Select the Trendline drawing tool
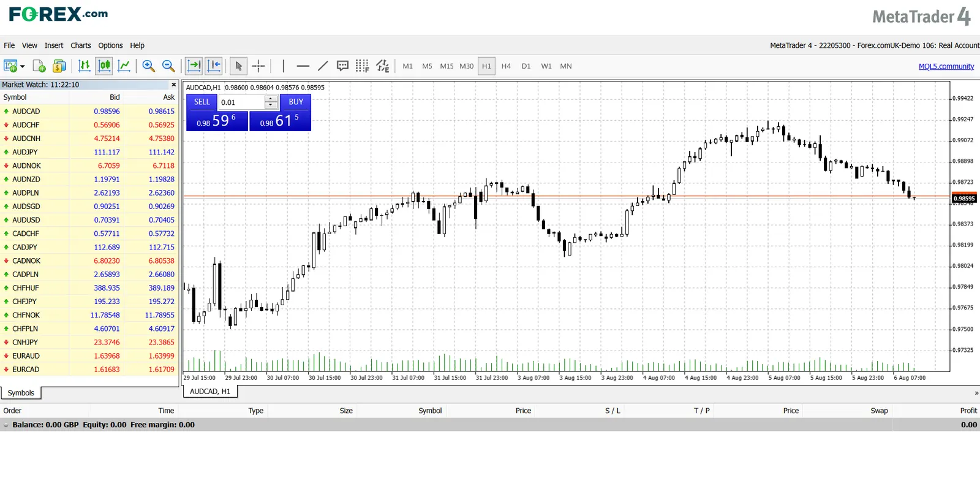The width and height of the screenshot is (980, 502). point(323,66)
